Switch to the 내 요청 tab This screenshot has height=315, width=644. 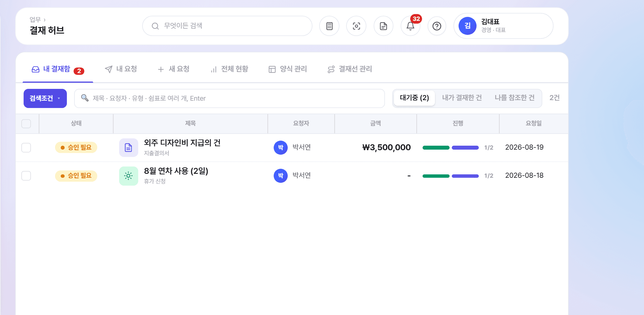coord(121,69)
